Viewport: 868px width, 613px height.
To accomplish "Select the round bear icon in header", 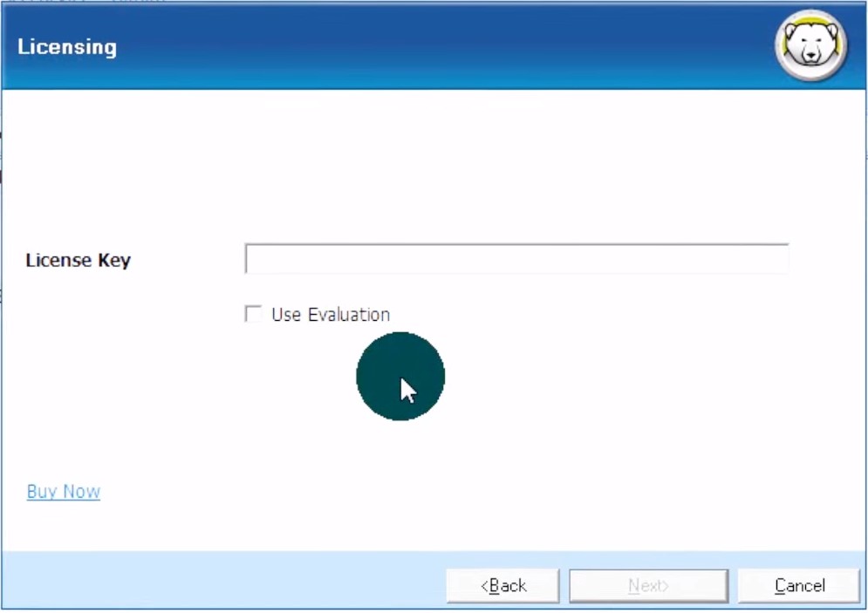I will click(810, 45).
